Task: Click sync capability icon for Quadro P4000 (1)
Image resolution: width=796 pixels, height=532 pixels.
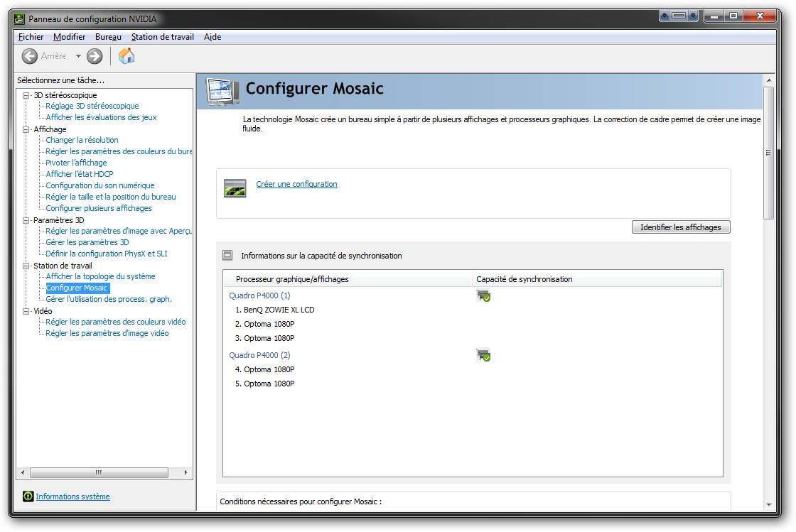Action: [x=483, y=295]
